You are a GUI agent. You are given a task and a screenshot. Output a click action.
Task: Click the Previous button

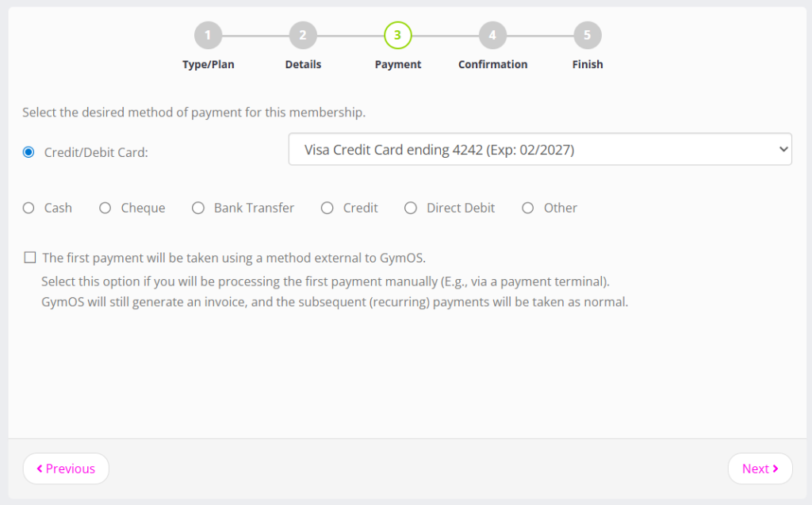(x=66, y=469)
